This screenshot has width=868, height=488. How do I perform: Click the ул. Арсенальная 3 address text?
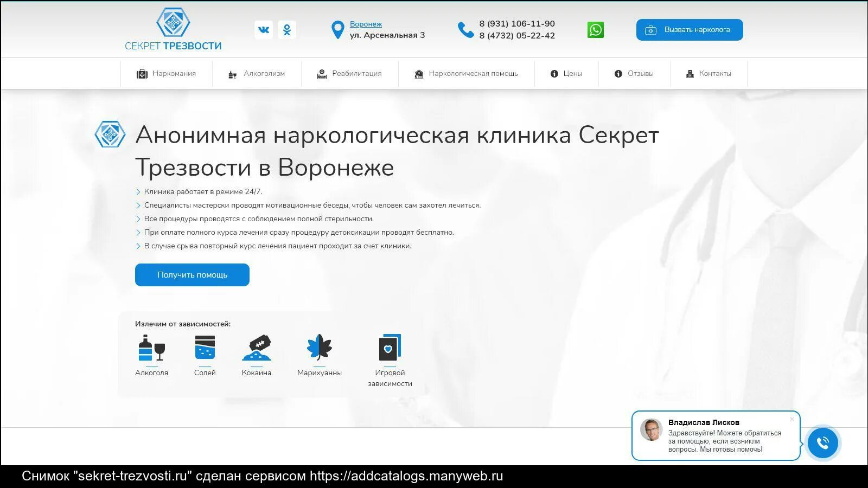tap(387, 35)
